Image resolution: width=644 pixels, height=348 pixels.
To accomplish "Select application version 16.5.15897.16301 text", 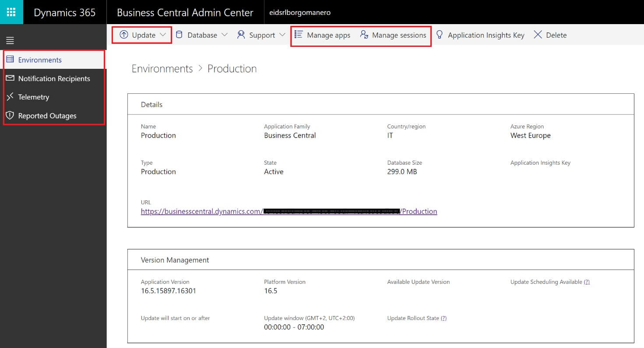I will point(169,291).
